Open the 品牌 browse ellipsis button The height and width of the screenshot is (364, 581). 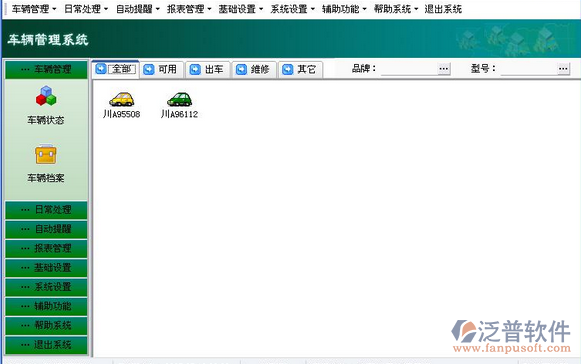pyautogui.click(x=444, y=69)
